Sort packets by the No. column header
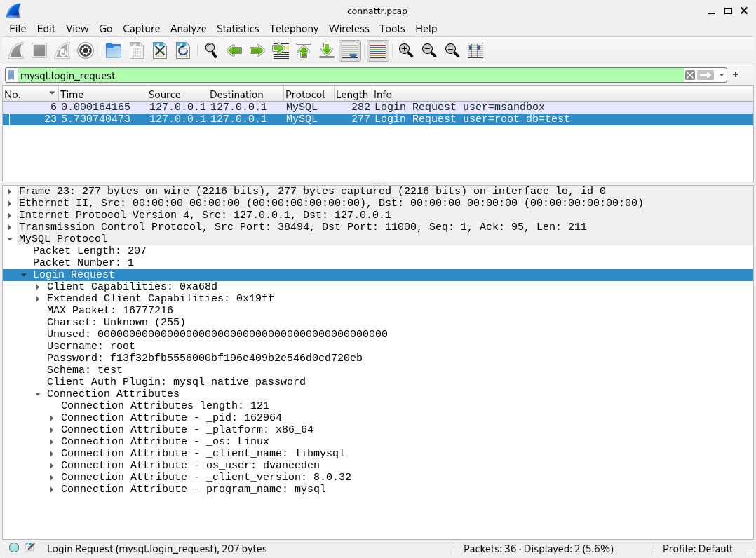This screenshot has height=558, width=756. pyautogui.click(x=30, y=95)
